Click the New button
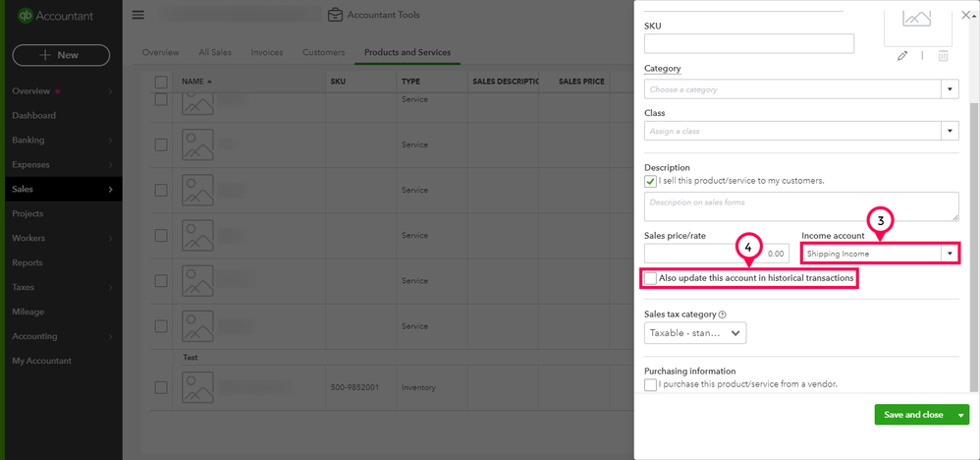The width and height of the screenshot is (980, 460). pos(61,55)
